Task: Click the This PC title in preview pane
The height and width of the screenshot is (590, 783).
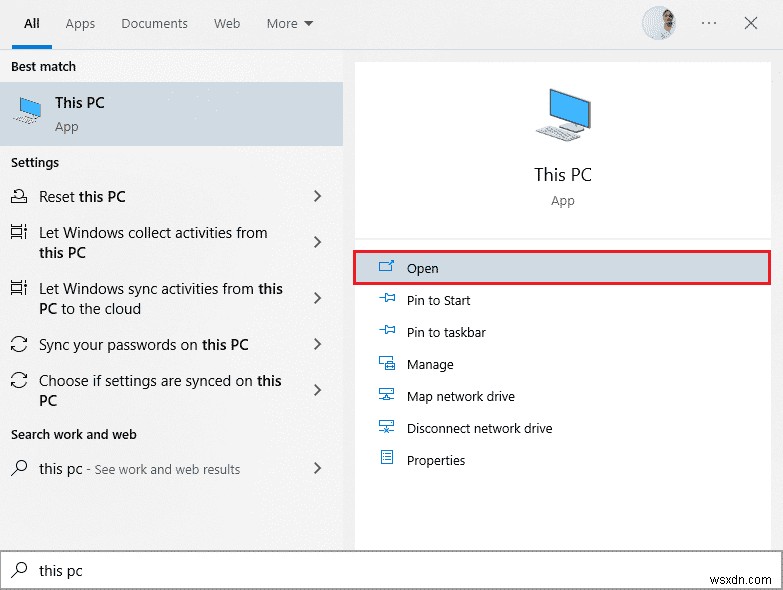Action: point(563,175)
